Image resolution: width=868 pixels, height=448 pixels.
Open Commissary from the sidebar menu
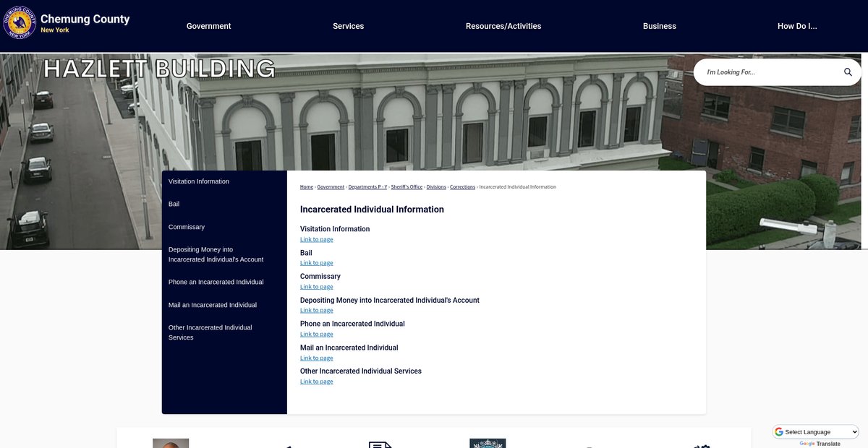click(x=187, y=227)
